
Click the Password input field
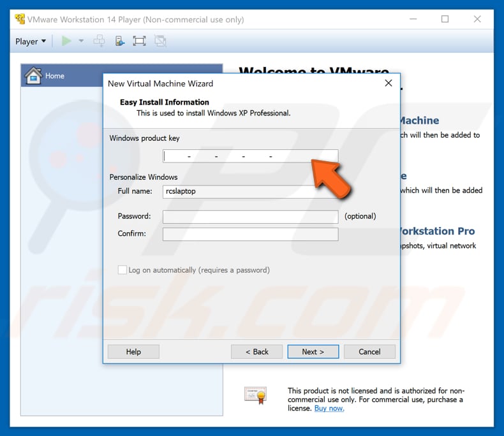point(250,217)
